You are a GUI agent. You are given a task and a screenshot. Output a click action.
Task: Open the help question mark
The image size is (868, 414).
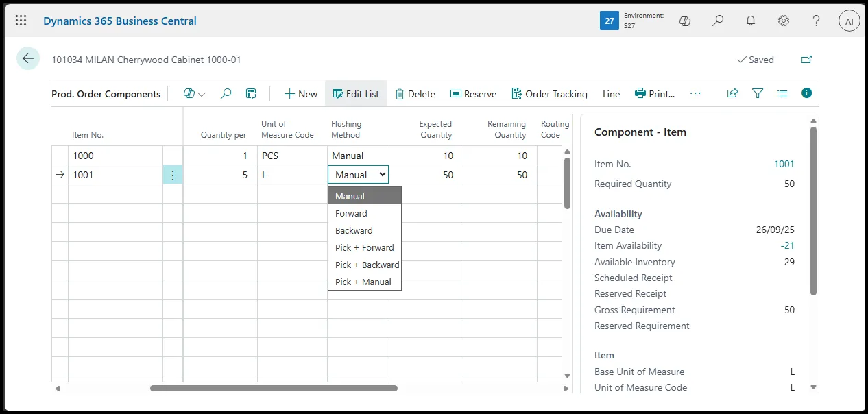[817, 21]
